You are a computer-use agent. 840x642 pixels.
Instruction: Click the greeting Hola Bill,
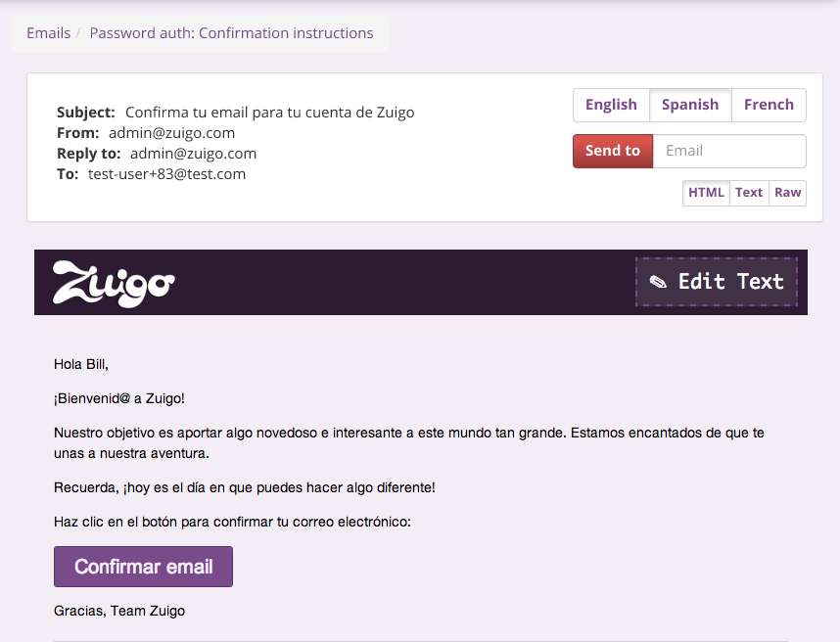(x=81, y=365)
